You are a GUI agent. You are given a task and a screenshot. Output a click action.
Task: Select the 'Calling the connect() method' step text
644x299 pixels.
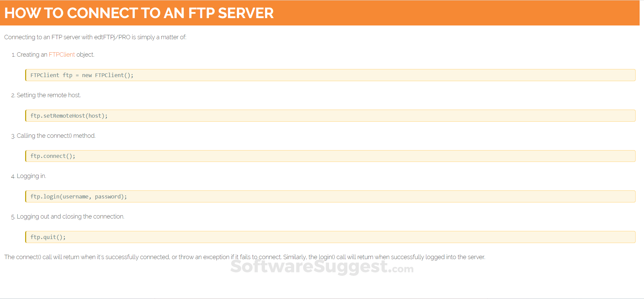click(56, 136)
